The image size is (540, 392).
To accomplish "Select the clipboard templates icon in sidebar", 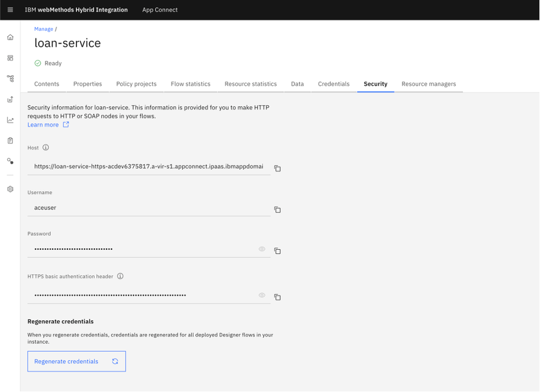I will pos(10,140).
